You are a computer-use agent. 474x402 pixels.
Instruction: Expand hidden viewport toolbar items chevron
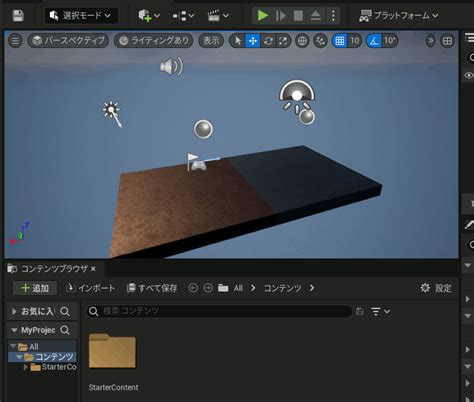pos(430,41)
